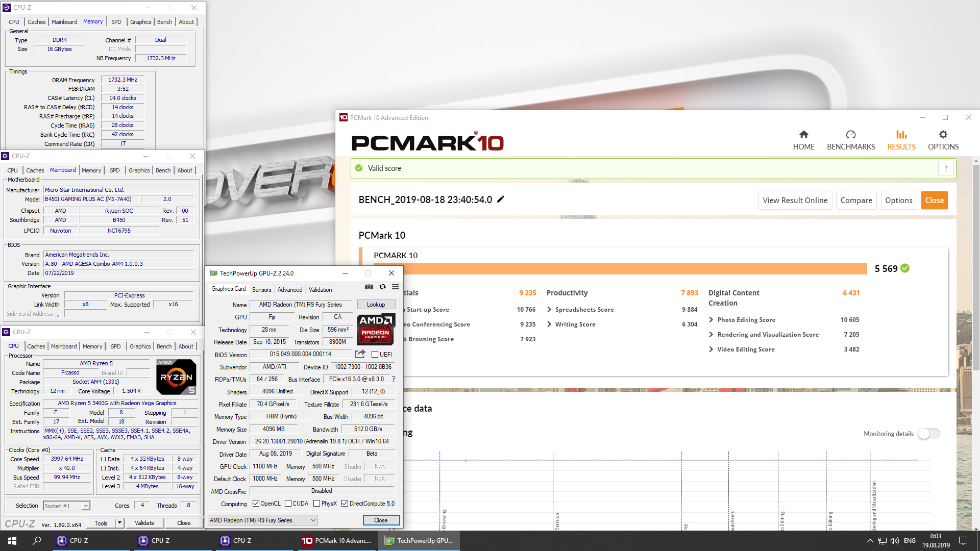Image resolution: width=980 pixels, height=551 pixels.
Task: Switch to GPU-Z Validation tab
Action: (x=320, y=289)
